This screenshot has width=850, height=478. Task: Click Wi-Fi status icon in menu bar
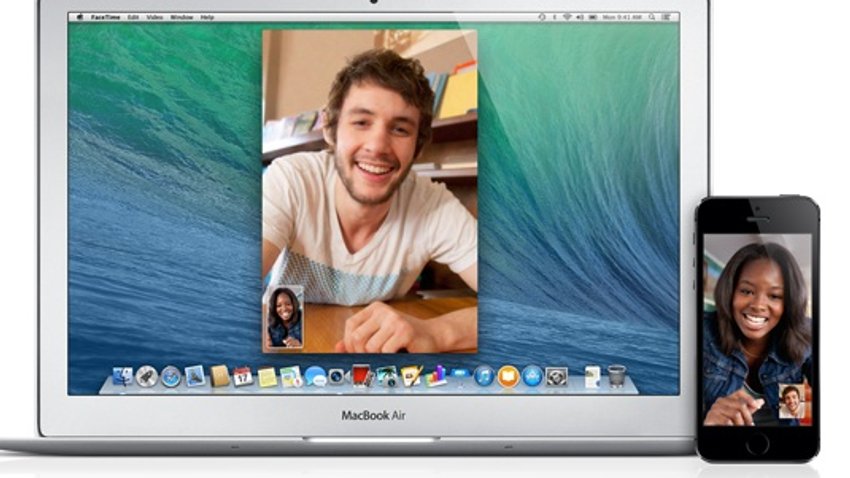[567, 17]
